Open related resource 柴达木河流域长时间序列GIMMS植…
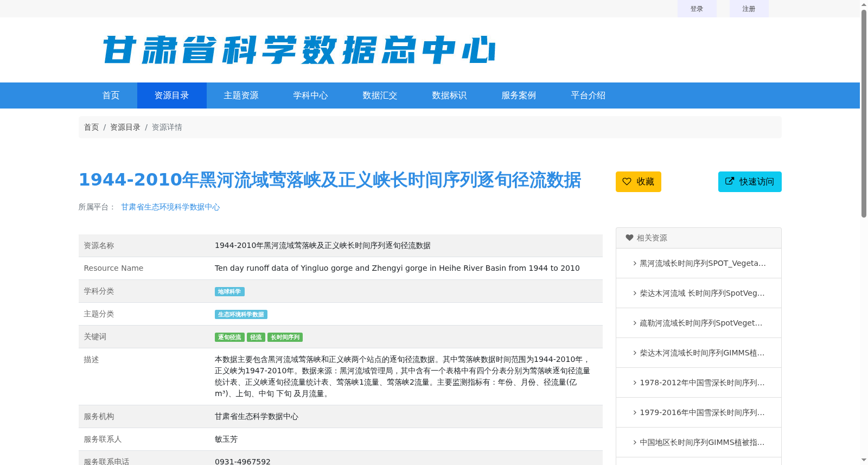Viewport: 868px width, 465px height. (702, 353)
